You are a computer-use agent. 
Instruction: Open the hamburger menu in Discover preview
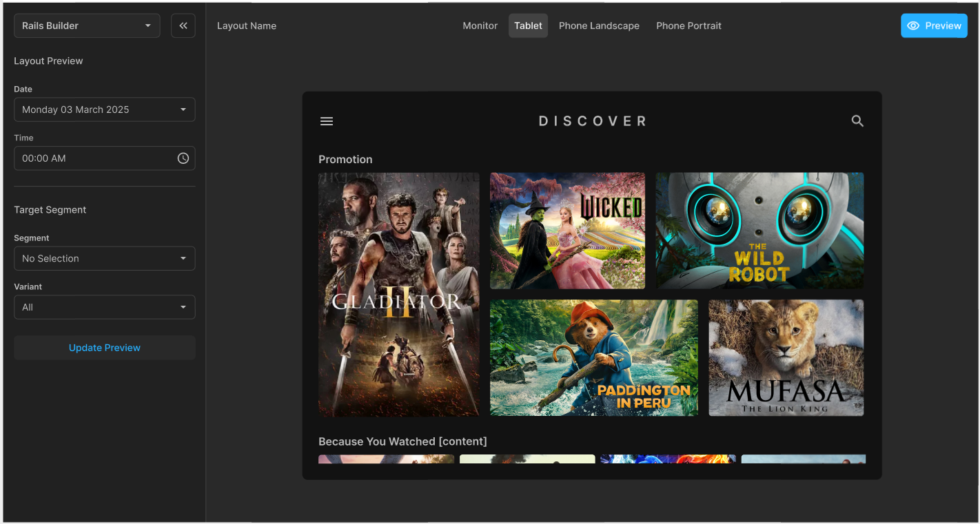tap(327, 121)
